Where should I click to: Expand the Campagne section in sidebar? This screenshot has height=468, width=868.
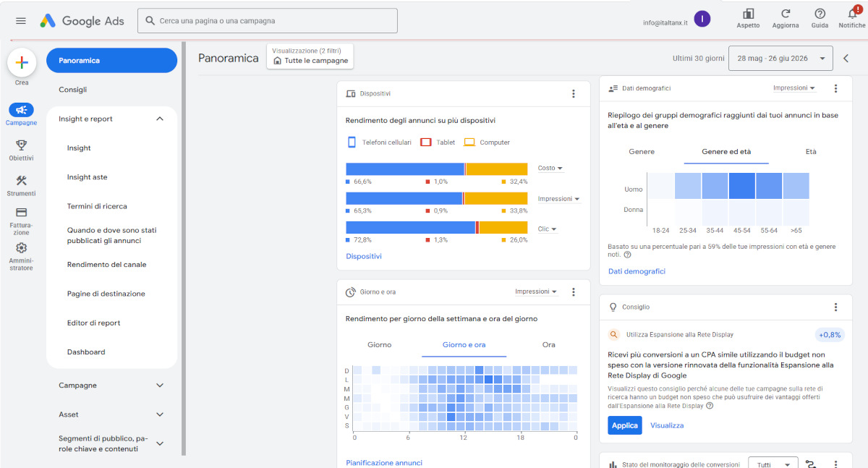(x=160, y=386)
